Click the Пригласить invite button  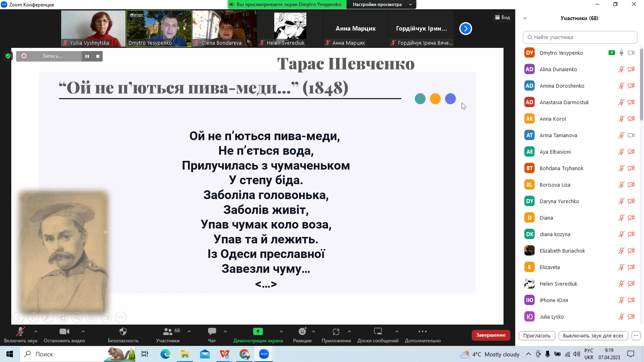pos(537,335)
